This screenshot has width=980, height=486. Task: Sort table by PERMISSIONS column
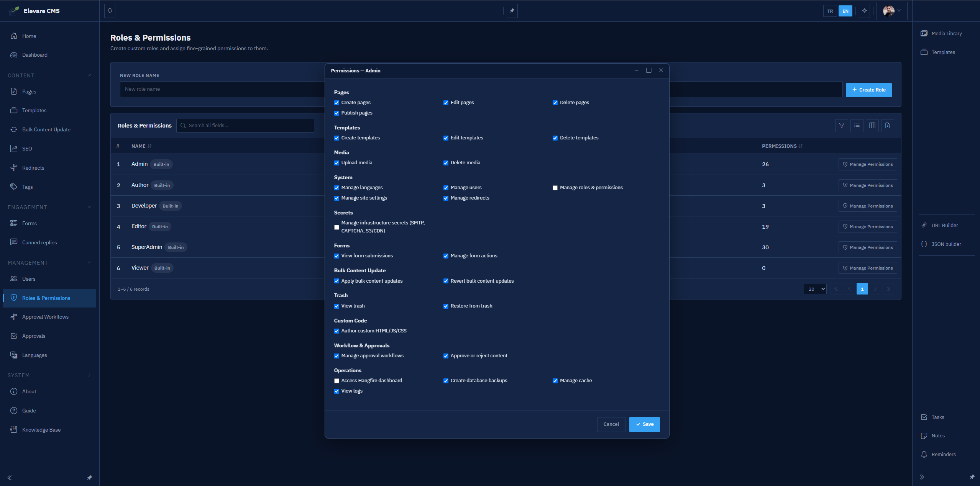coord(782,146)
